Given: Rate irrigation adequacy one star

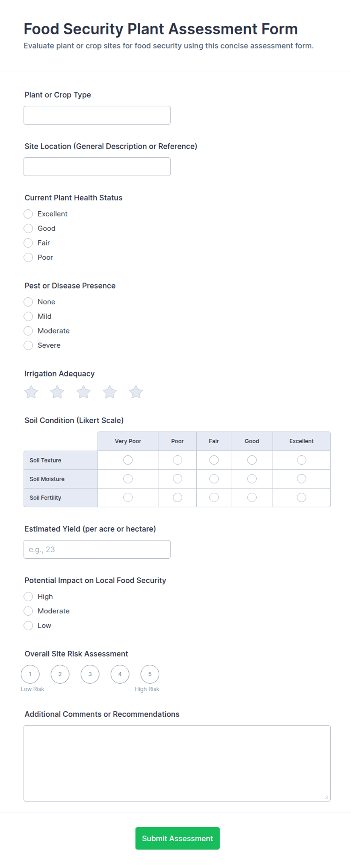Looking at the screenshot, I should (31, 392).
